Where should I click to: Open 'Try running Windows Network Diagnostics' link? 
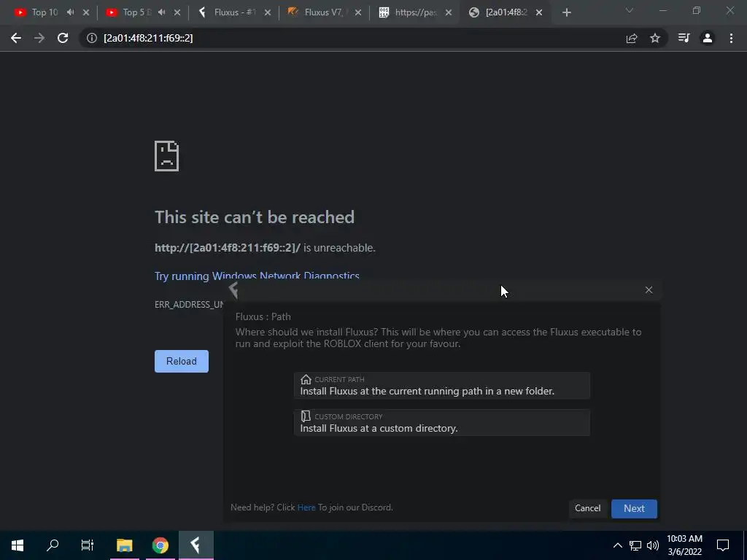click(257, 276)
